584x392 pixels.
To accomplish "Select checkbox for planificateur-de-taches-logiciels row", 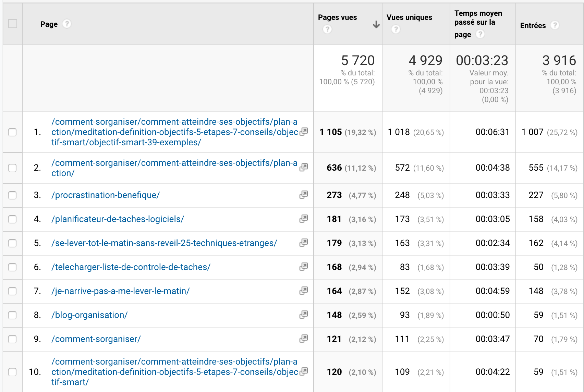I will click(x=12, y=219).
